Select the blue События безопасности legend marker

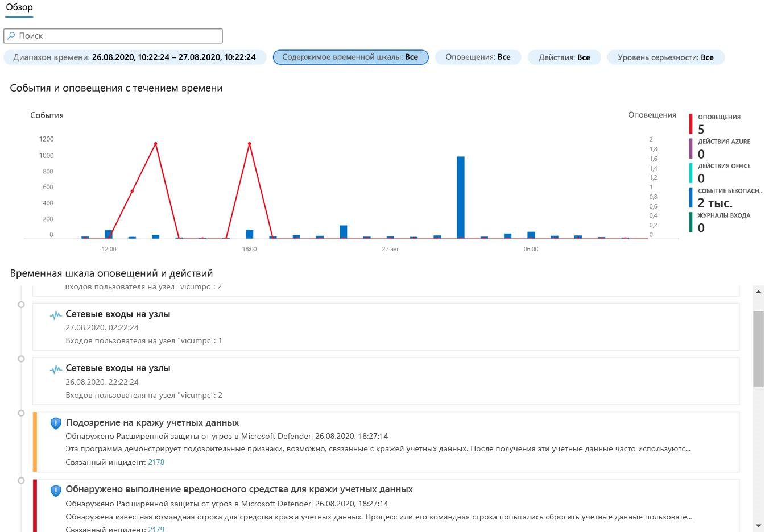[691, 198]
